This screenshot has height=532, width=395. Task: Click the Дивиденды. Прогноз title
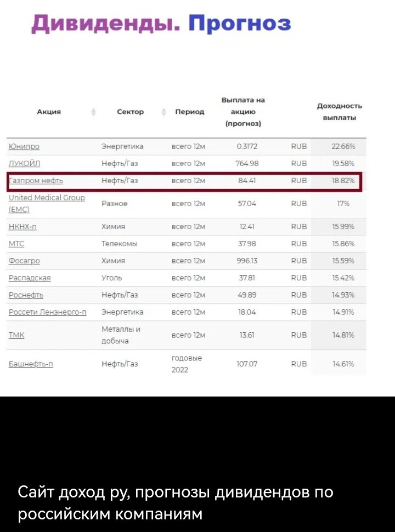[x=161, y=24]
